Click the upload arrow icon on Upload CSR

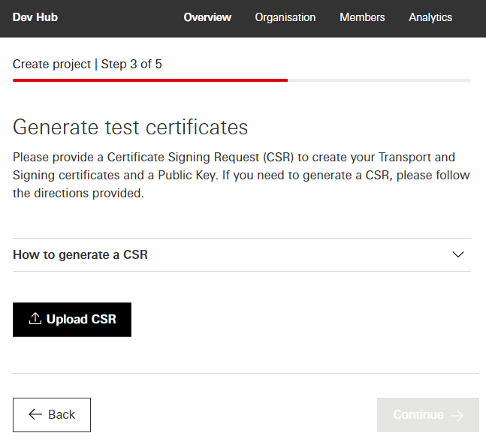(x=35, y=319)
